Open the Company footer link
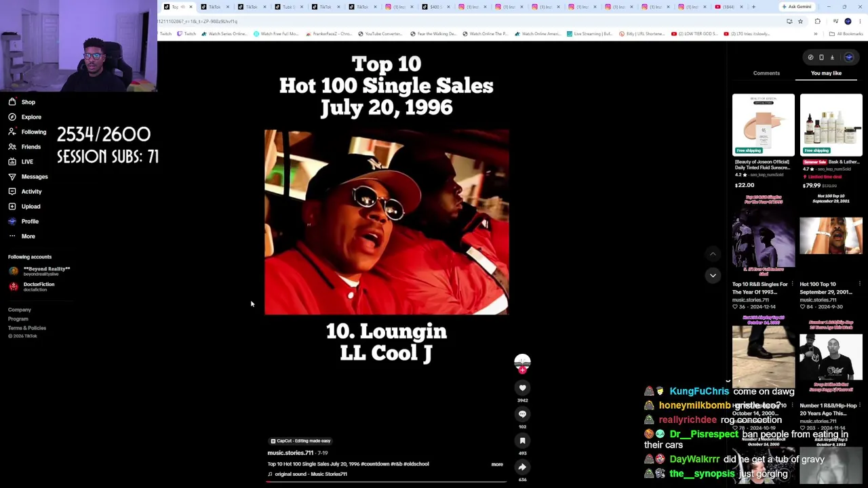 20,310
